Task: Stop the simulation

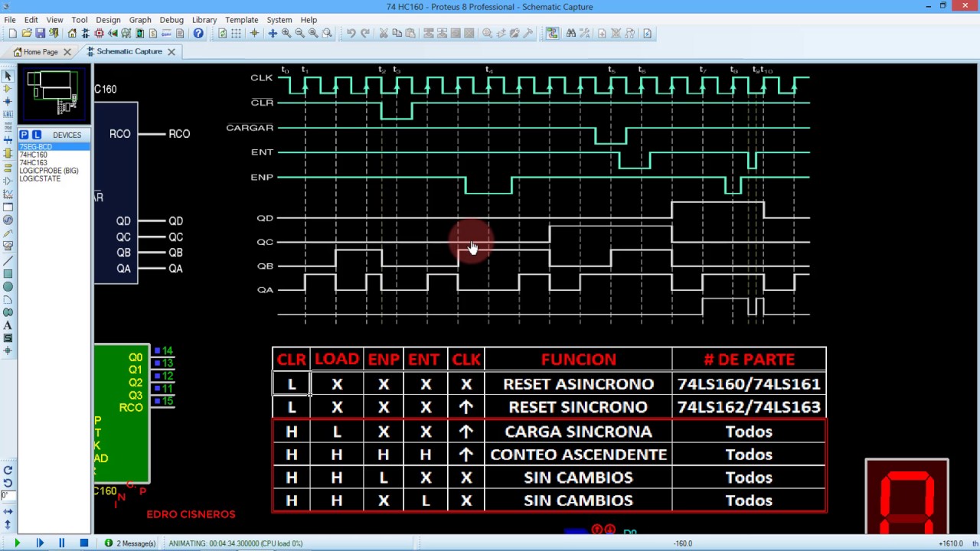Action: click(x=84, y=543)
